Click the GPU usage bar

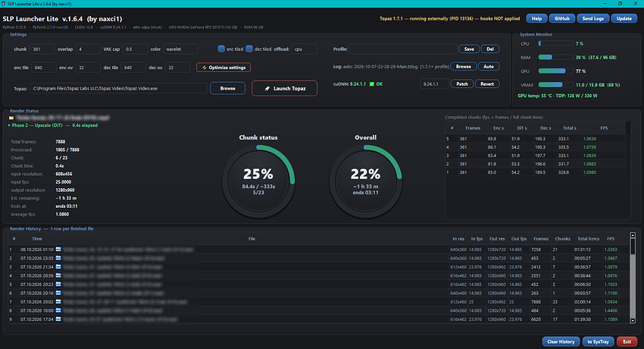555,71
